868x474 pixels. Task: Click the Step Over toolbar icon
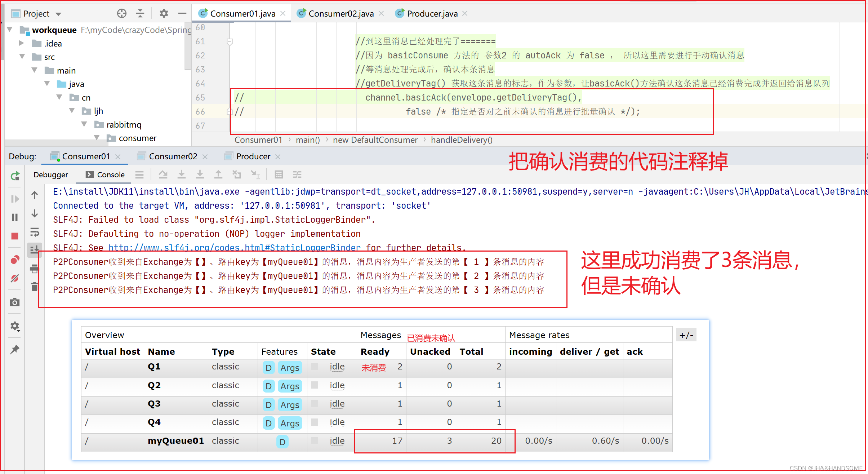coord(163,175)
